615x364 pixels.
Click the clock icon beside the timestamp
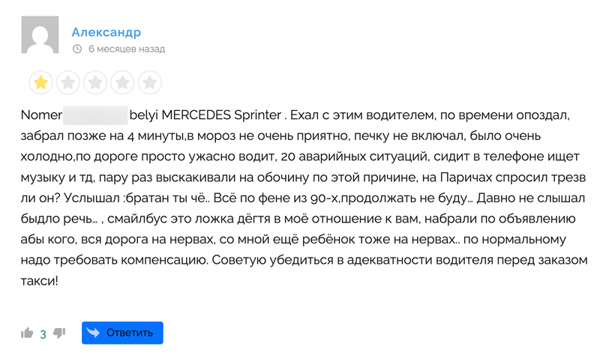(77, 49)
